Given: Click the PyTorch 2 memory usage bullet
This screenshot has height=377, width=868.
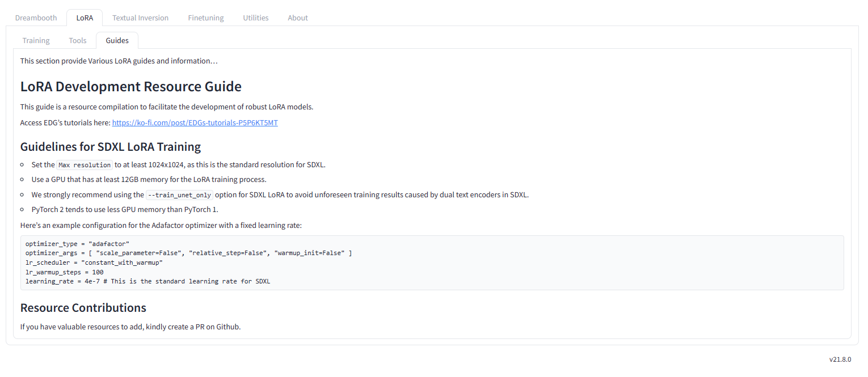Looking at the screenshot, I should pos(124,209).
